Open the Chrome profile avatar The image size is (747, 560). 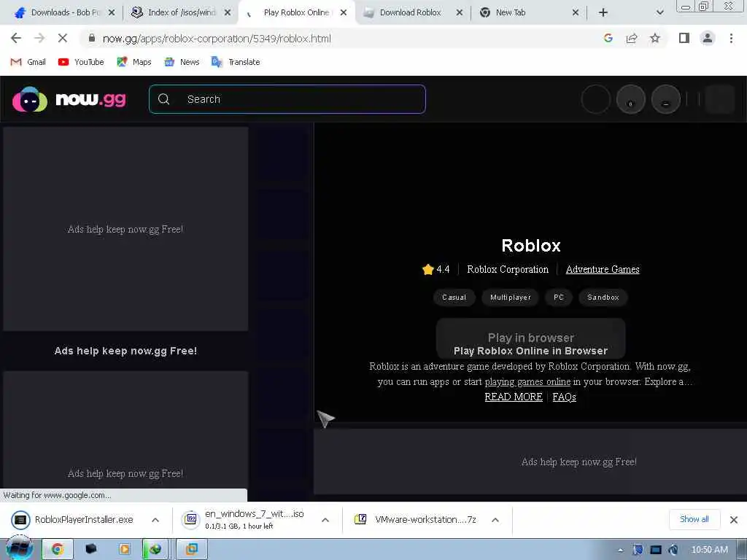pyautogui.click(x=708, y=38)
